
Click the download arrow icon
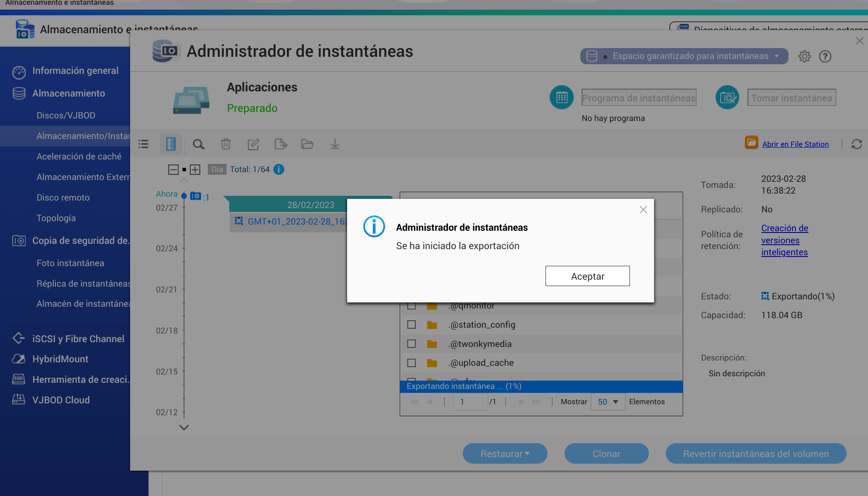pos(335,144)
